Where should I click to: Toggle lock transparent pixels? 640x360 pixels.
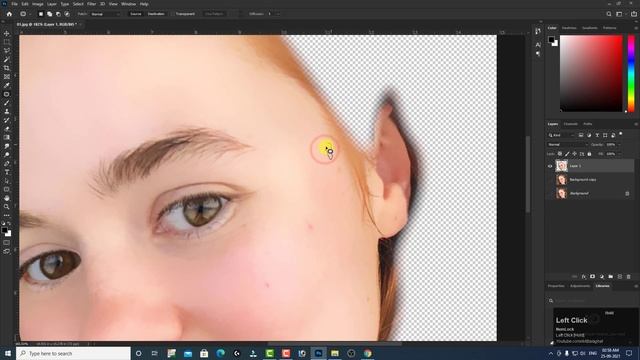click(x=560, y=154)
